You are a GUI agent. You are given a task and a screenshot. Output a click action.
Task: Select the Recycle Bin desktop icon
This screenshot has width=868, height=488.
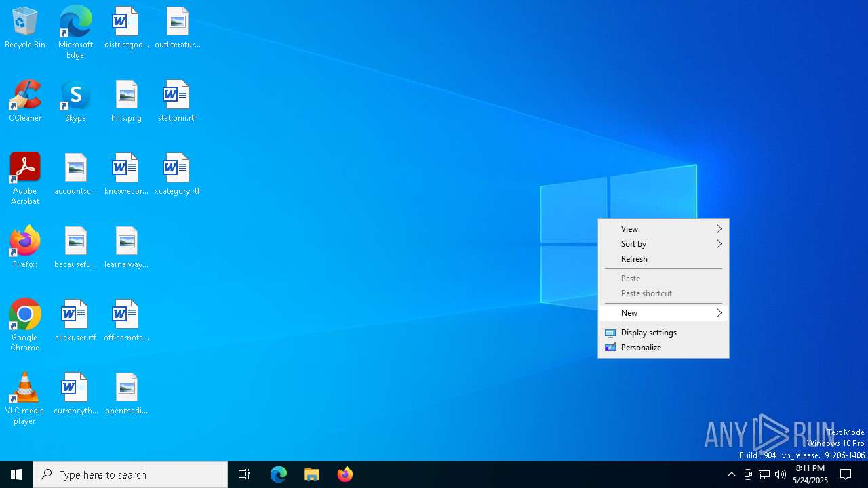click(25, 28)
